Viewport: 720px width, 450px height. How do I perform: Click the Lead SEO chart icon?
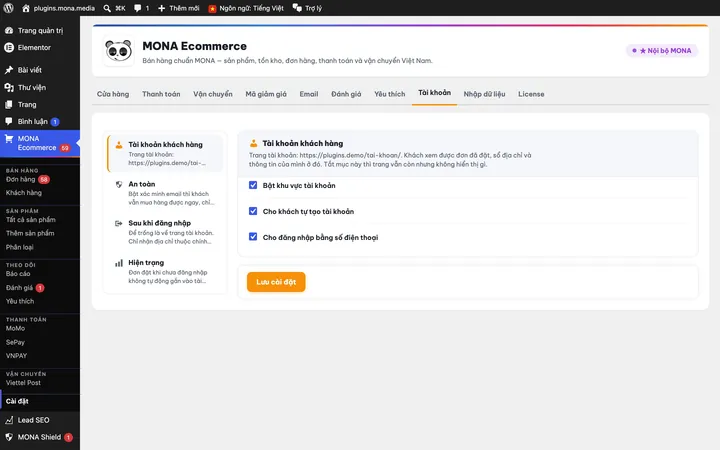click(9, 420)
